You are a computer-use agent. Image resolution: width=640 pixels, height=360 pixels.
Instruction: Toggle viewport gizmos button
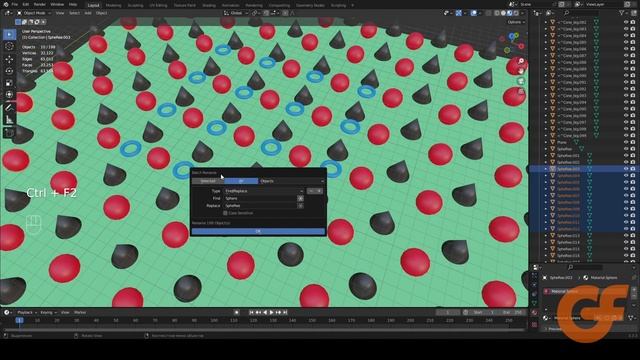tap(458, 13)
